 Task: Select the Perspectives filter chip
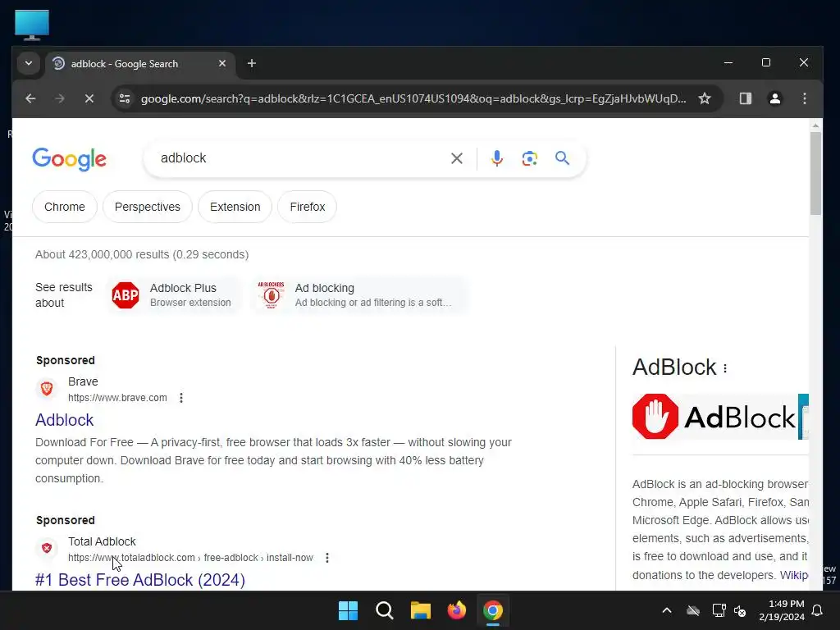148,207
